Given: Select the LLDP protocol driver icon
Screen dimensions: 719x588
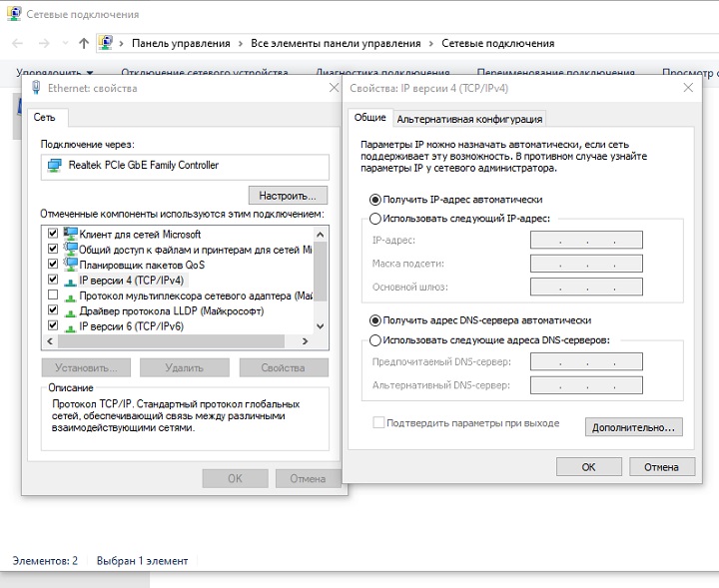Looking at the screenshot, I should tap(70, 311).
